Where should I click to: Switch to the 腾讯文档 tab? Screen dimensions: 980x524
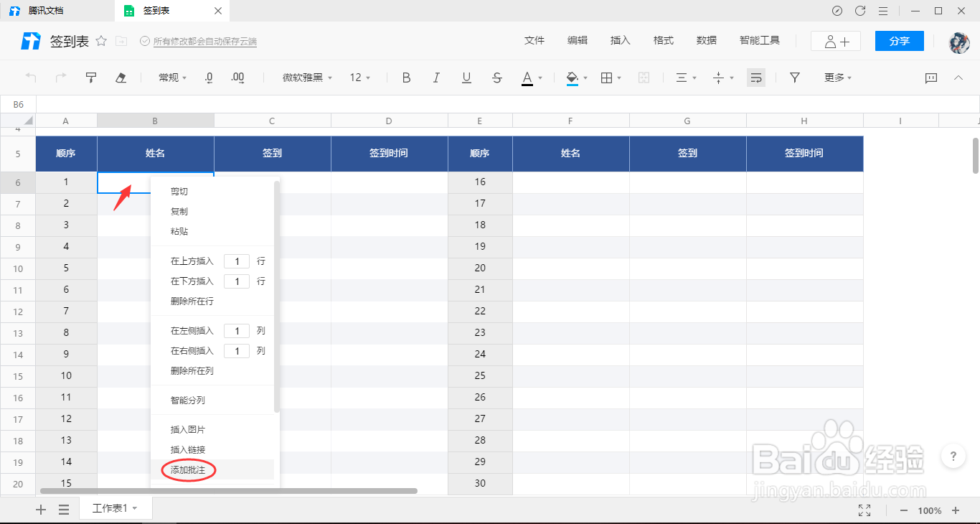57,11
